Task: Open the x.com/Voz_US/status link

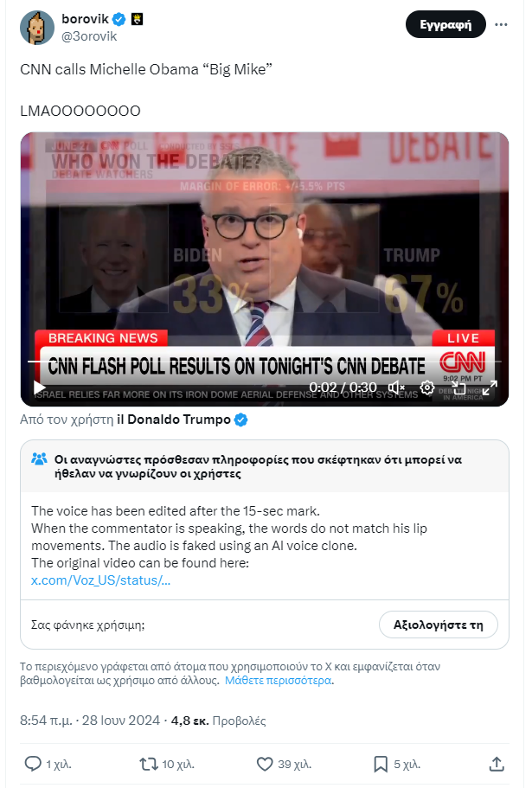Action: click(x=100, y=580)
